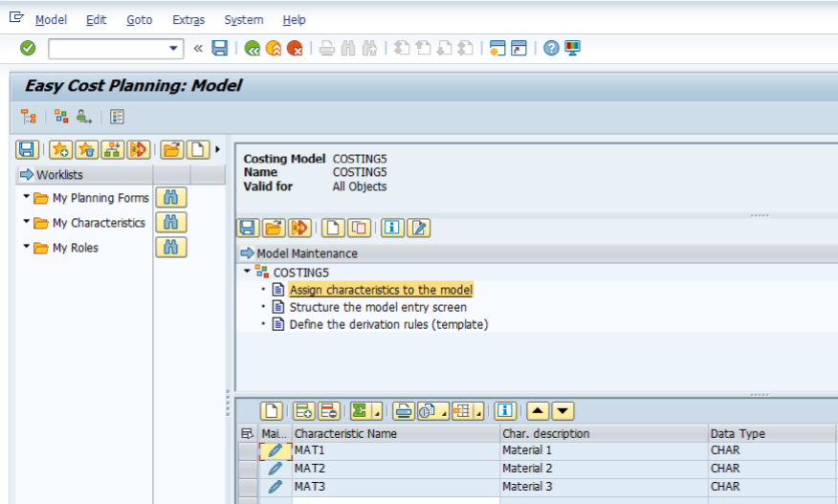
Task: Select the My Roles tree item
Action: [76, 248]
